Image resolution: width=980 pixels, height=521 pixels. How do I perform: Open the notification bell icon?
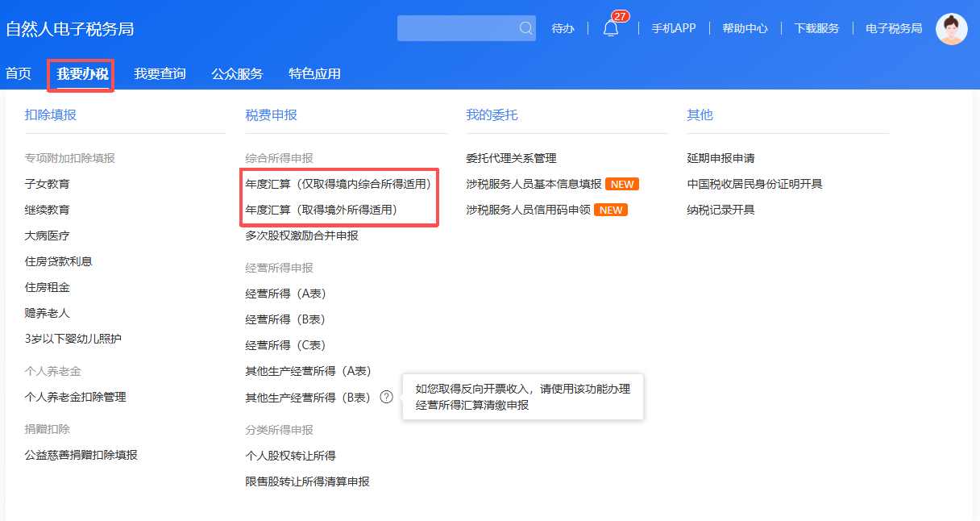coord(611,29)
